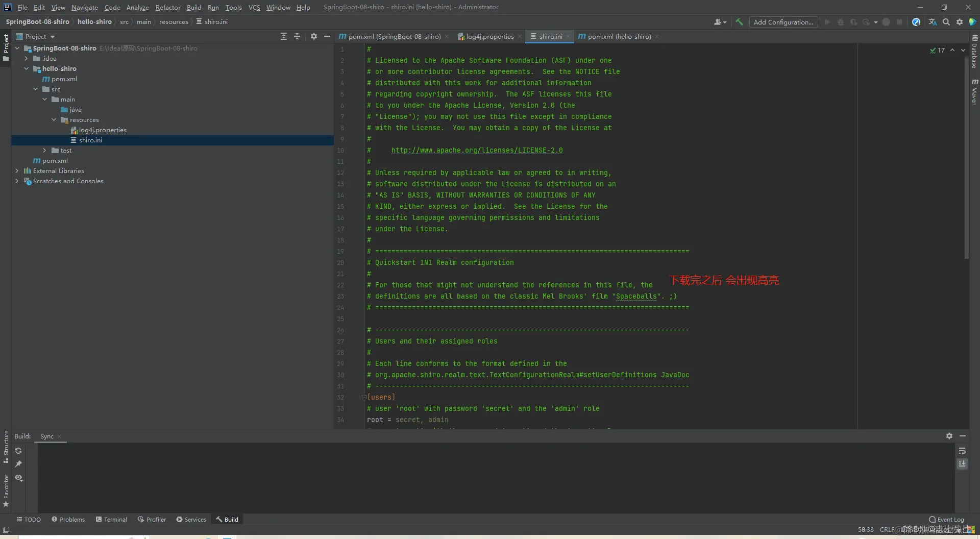This screenshot has width=980, height=539.
Task: Close the shiro.ini editor tab
Action: coord(568,37)
